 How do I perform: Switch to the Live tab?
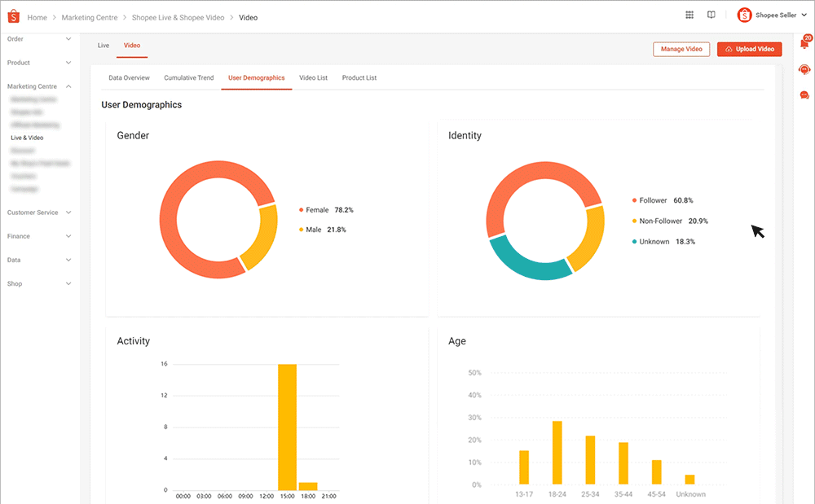[x=104, y=46]
